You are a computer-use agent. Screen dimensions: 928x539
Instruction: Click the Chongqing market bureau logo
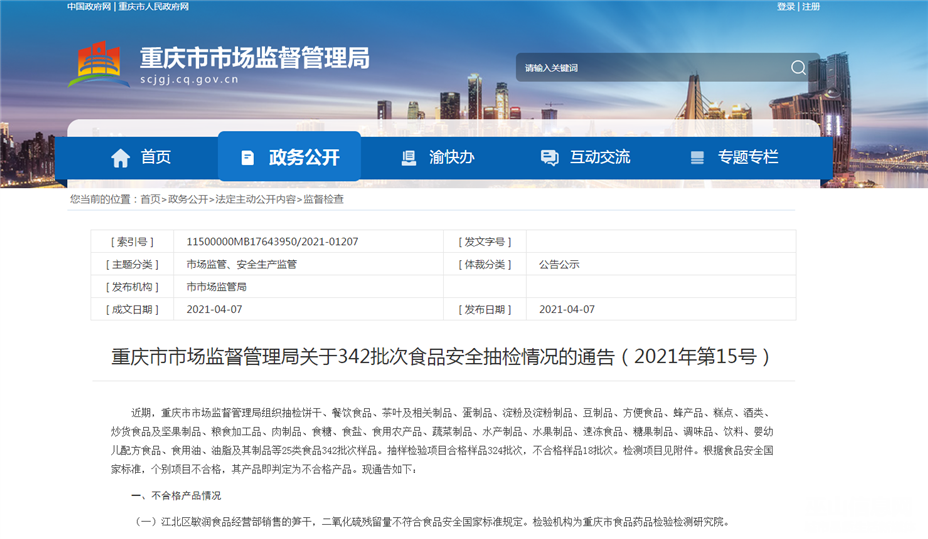[98, 64]
